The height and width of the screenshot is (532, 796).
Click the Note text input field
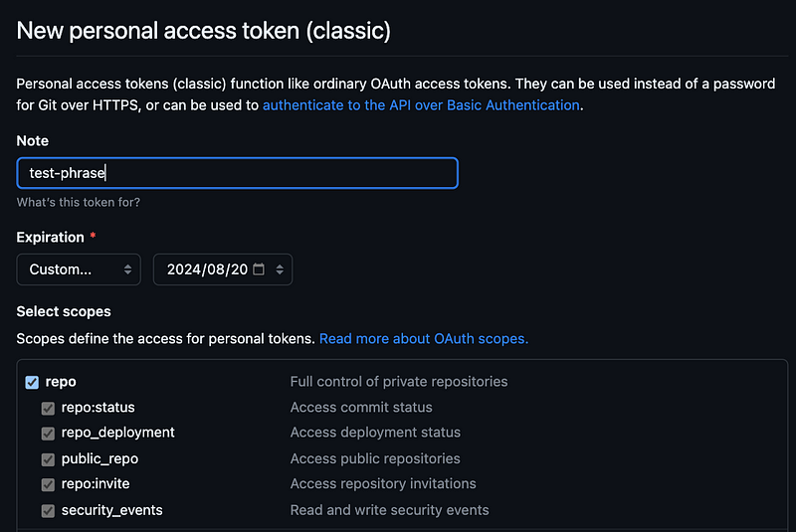237,173
